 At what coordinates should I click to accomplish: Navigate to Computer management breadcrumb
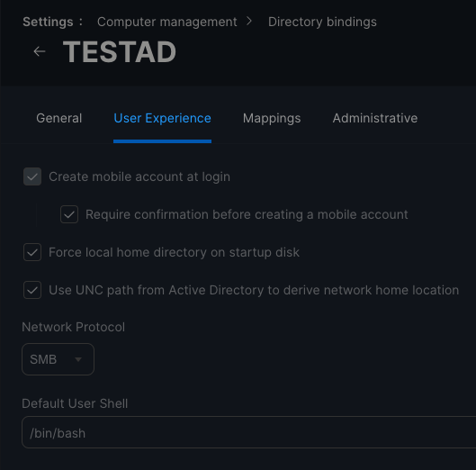point(167,22)
